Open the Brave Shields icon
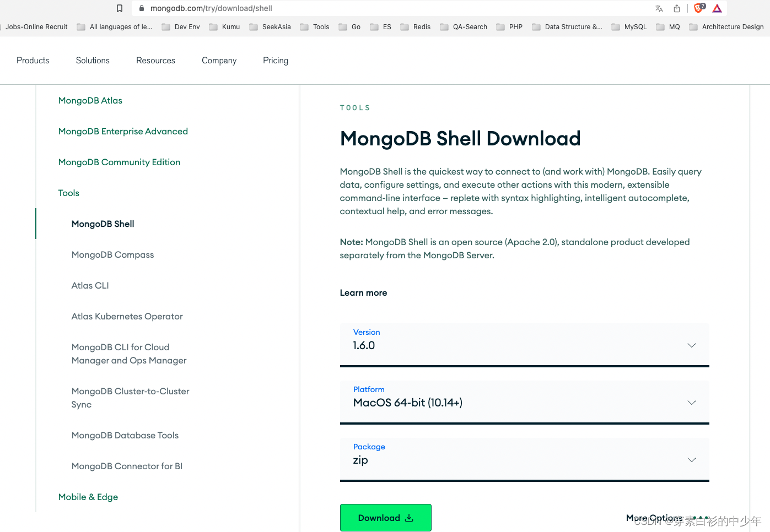The height and width of the screenshot is (532, 770). click(x=698, y=8)
